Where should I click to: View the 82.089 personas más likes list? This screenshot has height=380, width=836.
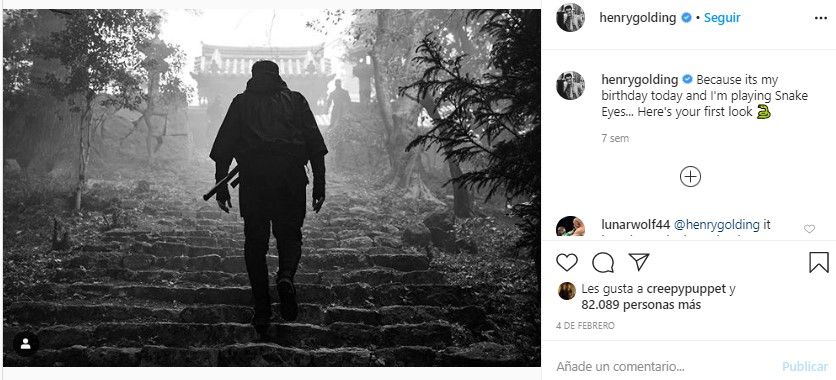pyautogui.click(x=641, y=305)
